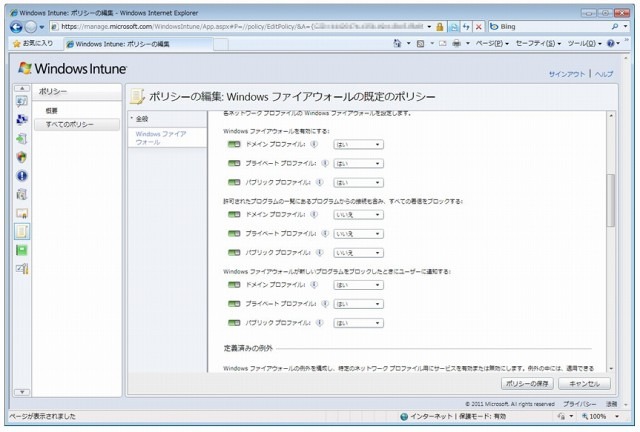
Task: Open the Licenses certificate icon in sidebar
Action: point(22,213)
